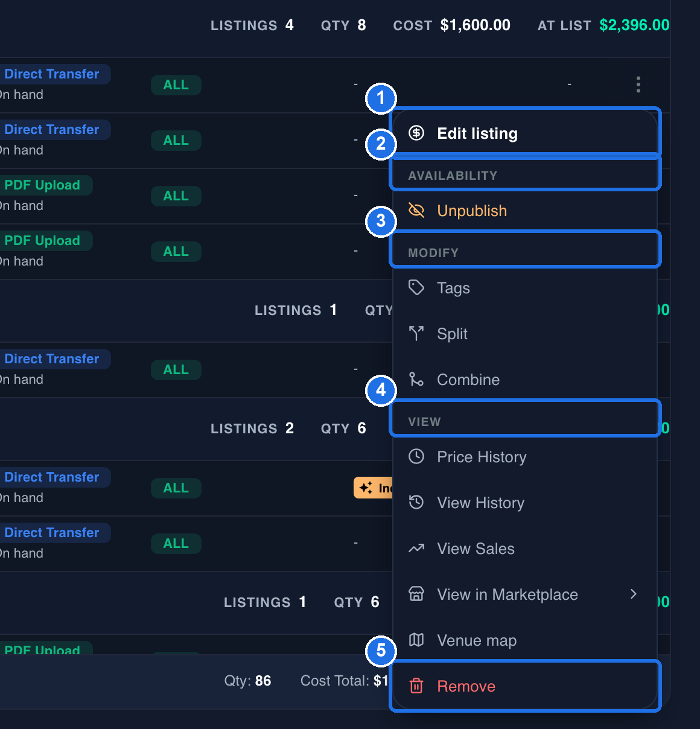Click the Edit listing dollar icon
Viewport: 700px width, 729px height.
[416, 133]
